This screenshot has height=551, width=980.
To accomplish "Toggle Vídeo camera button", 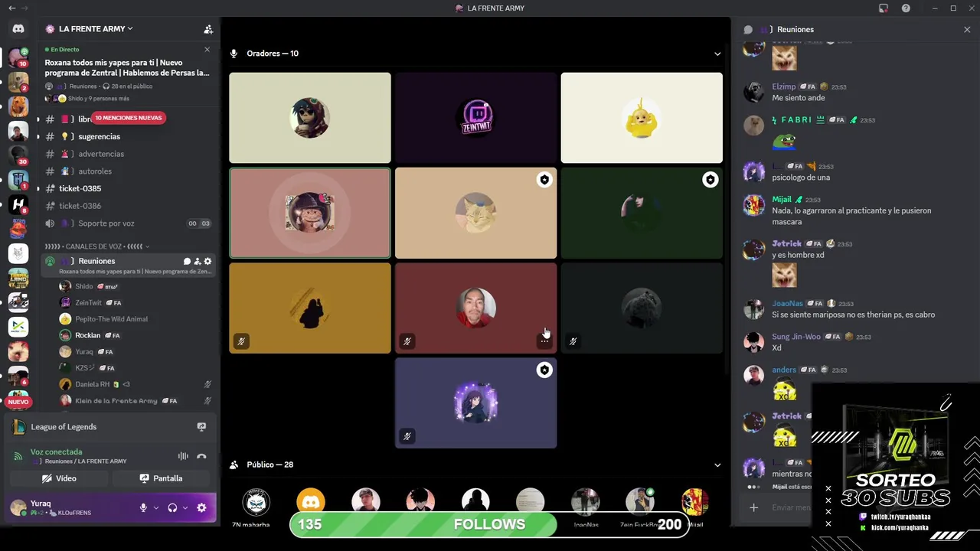I will (59, 478).
